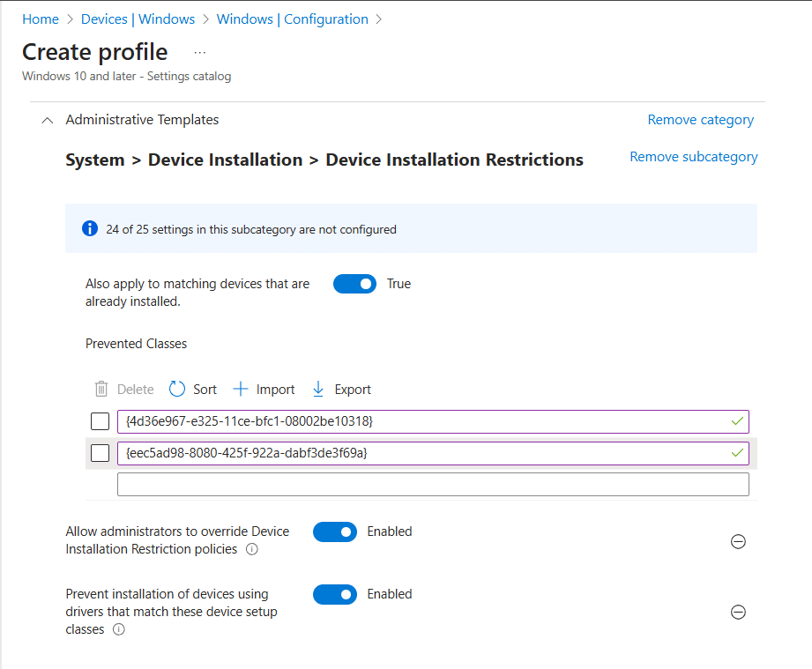Click the Sort refresh icon
The image size is (812, 669).
177,389
